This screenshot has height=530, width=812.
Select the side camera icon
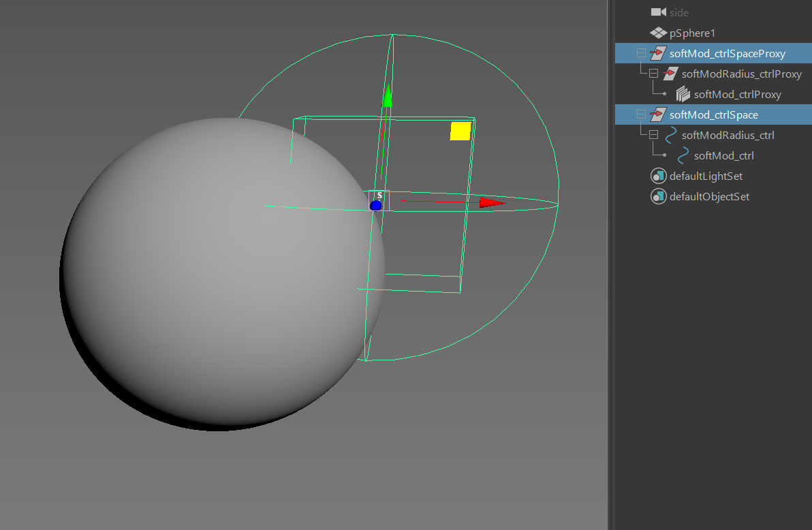click(x=658, y=12)
